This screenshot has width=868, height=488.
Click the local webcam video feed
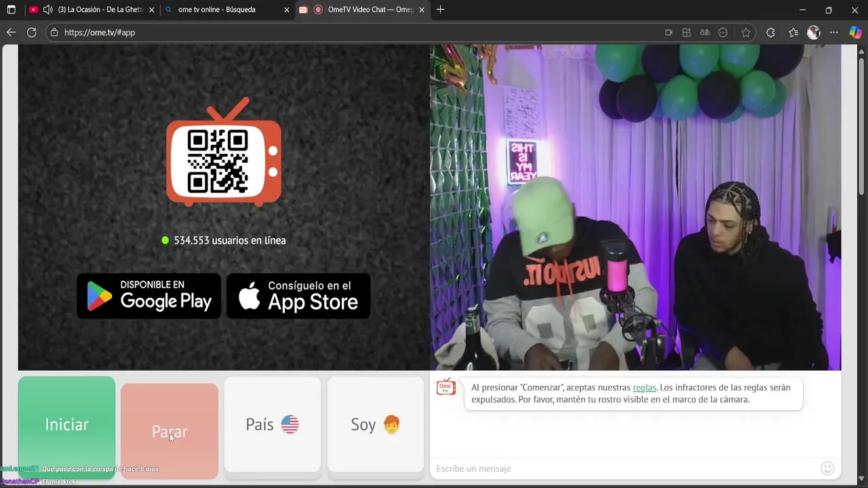(635, 207)
